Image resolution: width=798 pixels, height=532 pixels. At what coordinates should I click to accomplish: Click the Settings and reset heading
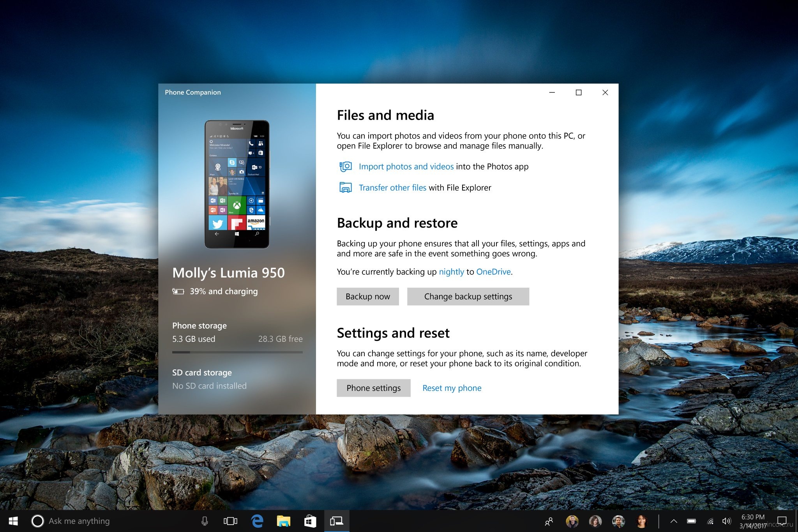point(393,333)
